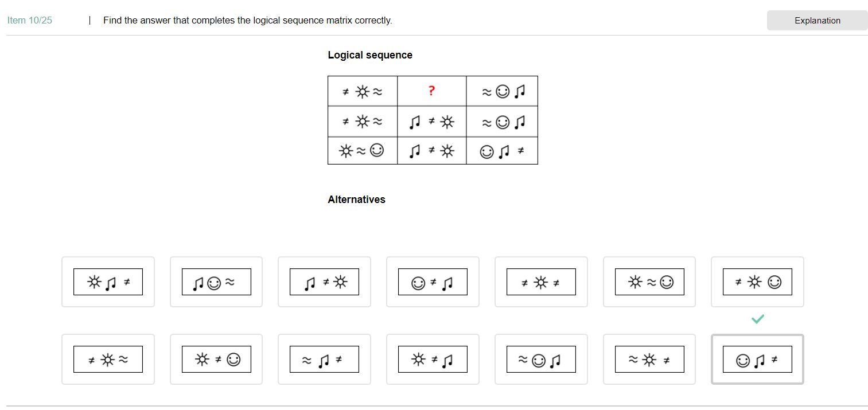Choose alternative with sun, not-equal, note
This screenshot has height=410, width=868.
433,360
